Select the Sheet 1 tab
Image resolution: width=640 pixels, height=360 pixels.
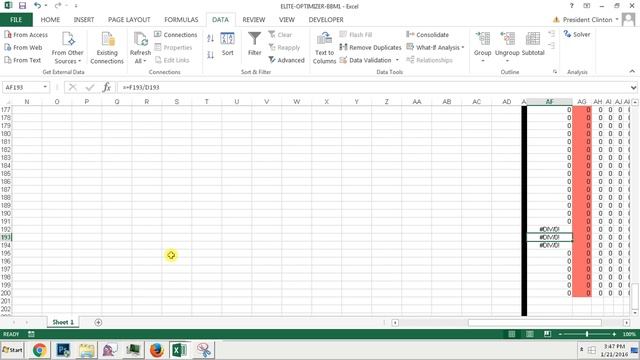tap(63, 322)
